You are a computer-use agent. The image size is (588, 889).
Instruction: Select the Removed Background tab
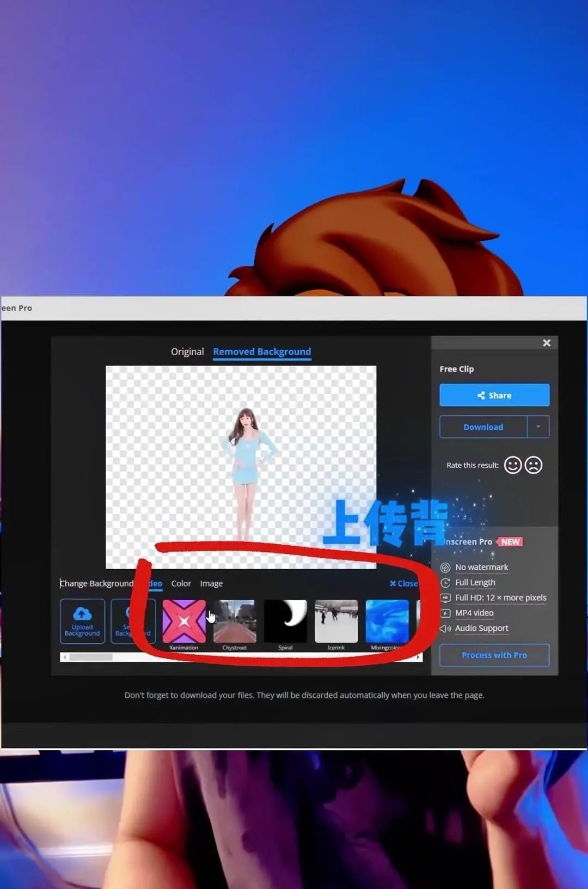(262, 352)
